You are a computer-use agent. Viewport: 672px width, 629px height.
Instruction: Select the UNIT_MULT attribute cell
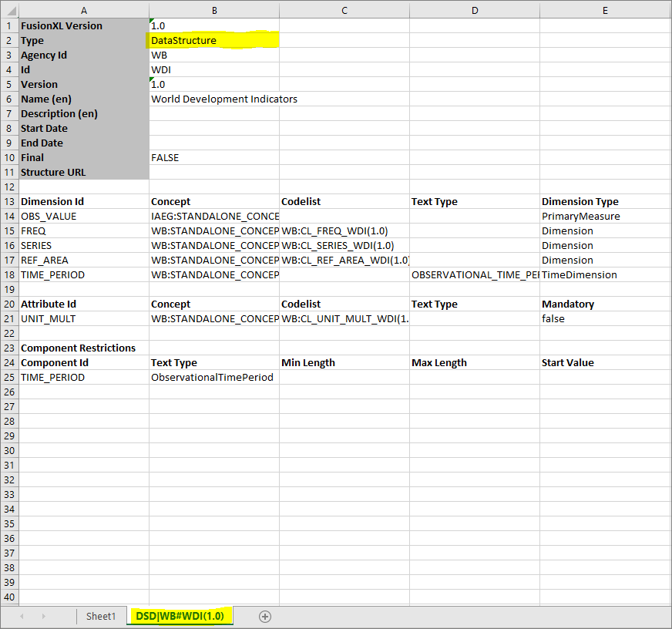click(x=48, y=319)
